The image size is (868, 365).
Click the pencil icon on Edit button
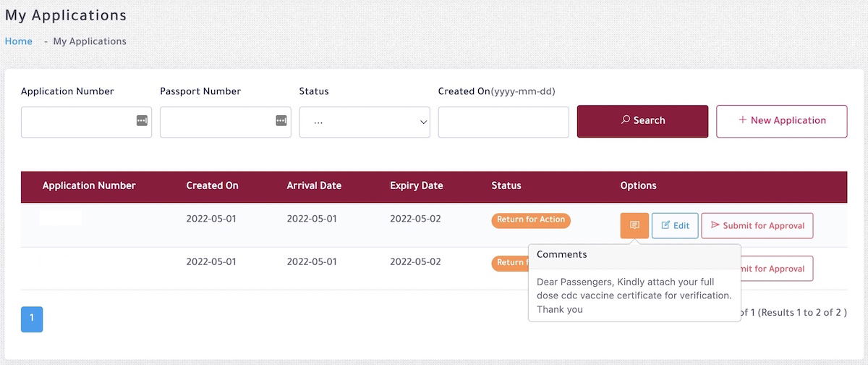click(x=665, y=226)
